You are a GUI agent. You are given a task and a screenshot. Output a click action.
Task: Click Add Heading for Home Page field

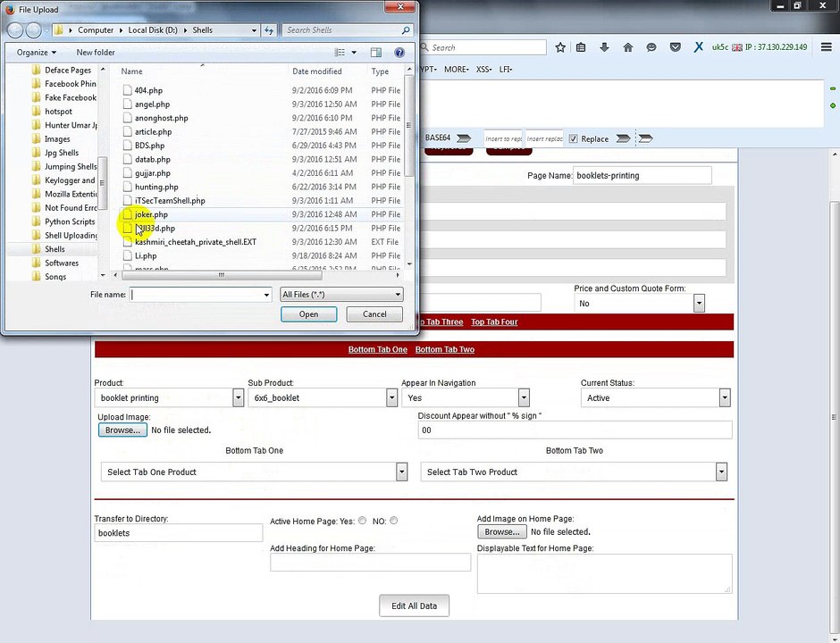[x=370, y=562]
